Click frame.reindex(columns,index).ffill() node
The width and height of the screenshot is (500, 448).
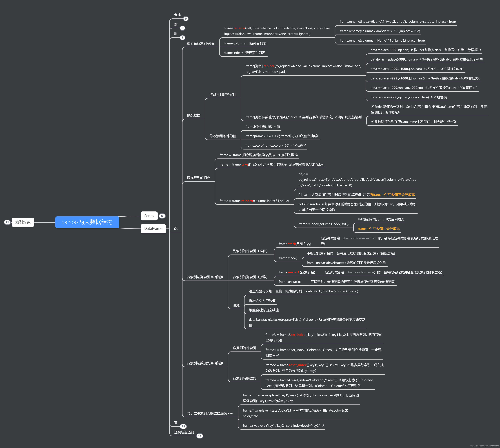324,224
